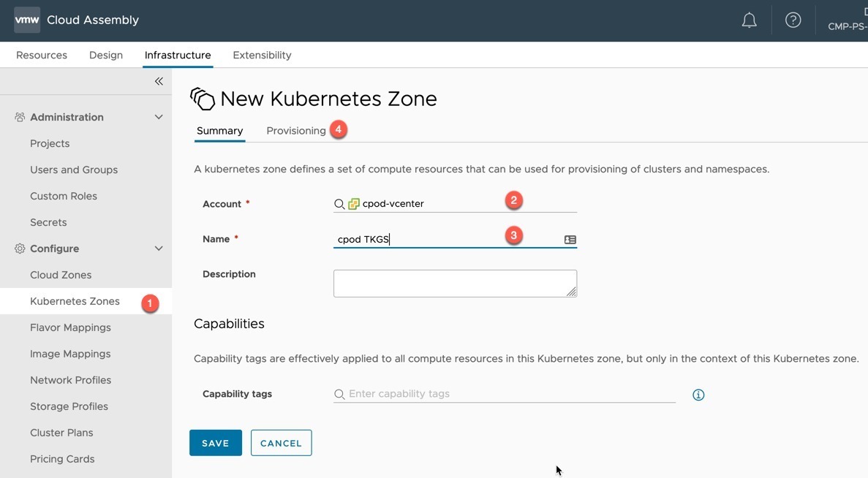Switch to the Provisioning tab

(x=296, y=131)
